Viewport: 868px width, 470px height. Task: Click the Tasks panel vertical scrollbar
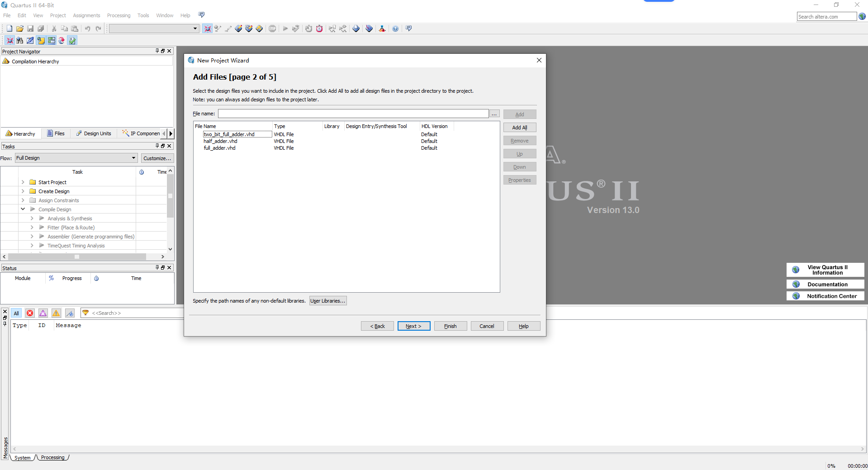(x=170, y=209)
